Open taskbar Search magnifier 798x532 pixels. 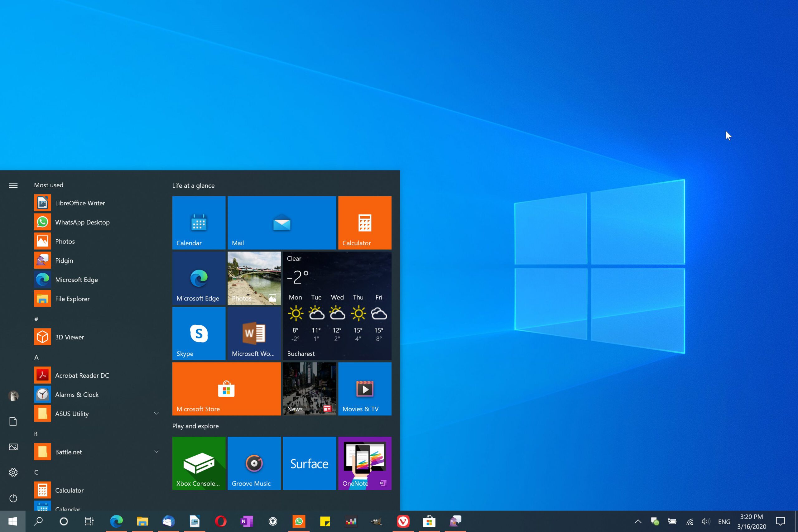click(x=38, y=521)
